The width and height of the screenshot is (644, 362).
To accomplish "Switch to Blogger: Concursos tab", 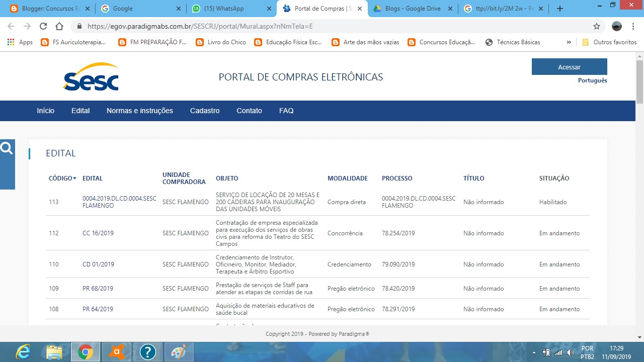I will coord(49,9).
